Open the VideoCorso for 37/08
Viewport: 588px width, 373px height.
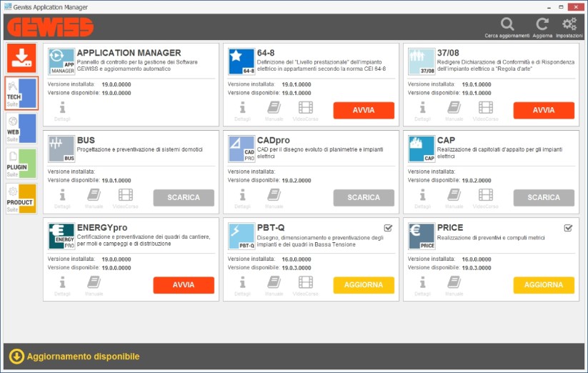(485, 111)
